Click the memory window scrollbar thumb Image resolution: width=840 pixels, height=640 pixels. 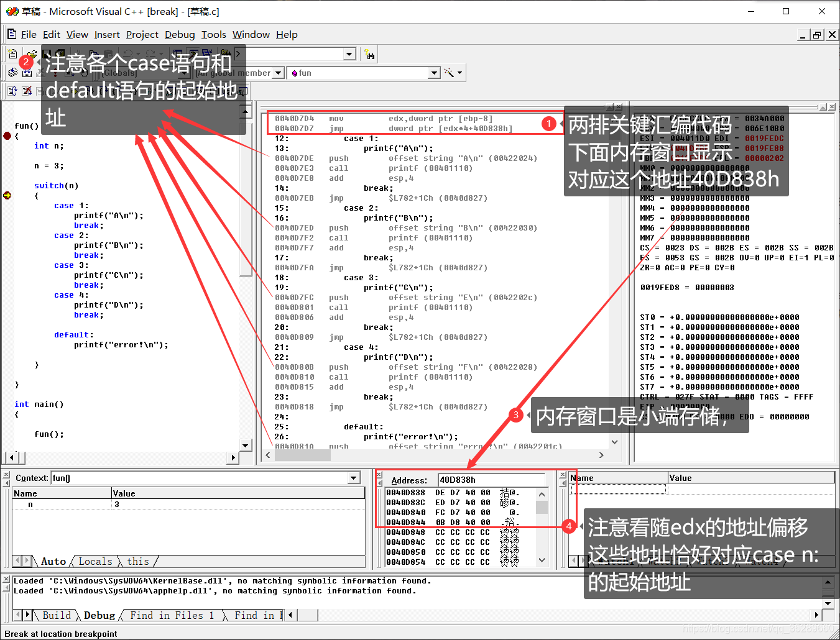point(542,508)
